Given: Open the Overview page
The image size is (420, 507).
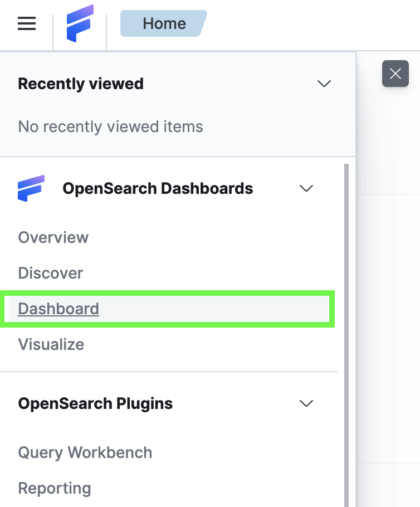Looking at the screenshot, I should pyautogui.click(x=53, y=237).
